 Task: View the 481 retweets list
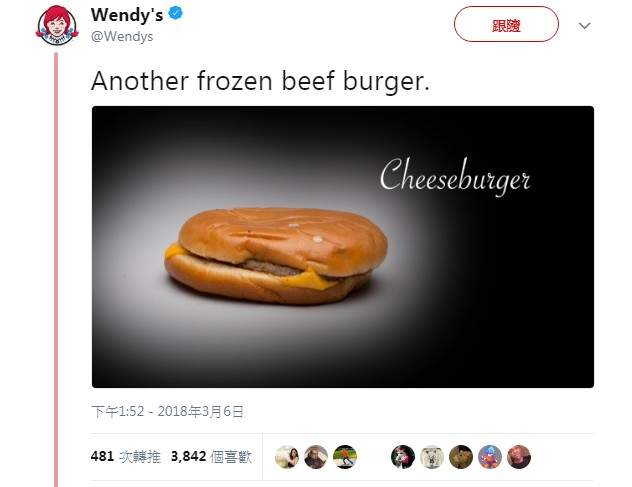126,456
